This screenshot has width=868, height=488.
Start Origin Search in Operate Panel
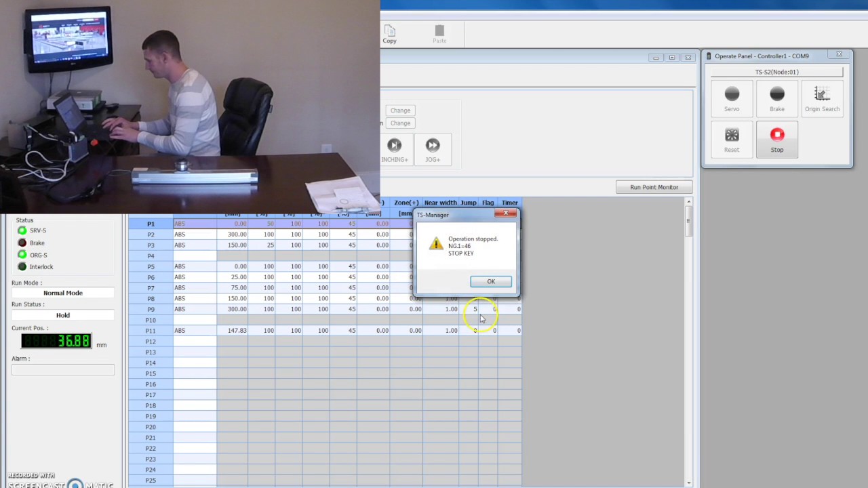point(822,99)
